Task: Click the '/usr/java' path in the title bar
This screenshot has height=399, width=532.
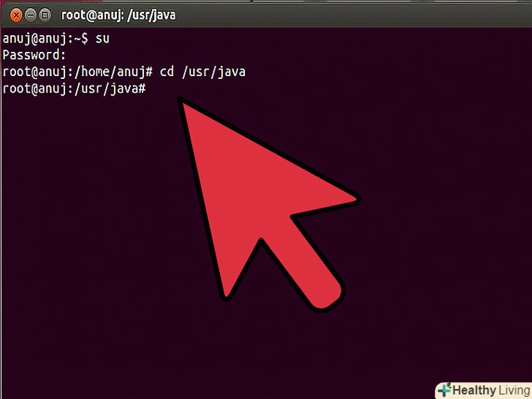Action: click(x=151, y=15)
